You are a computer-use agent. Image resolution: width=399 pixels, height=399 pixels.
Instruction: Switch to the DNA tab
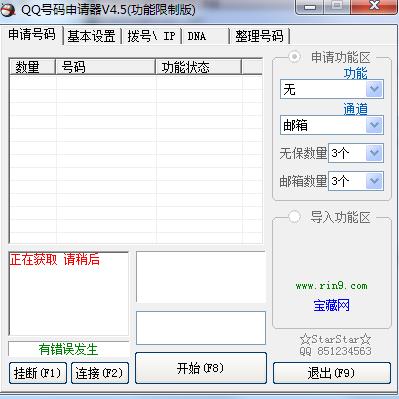point(206,36)
